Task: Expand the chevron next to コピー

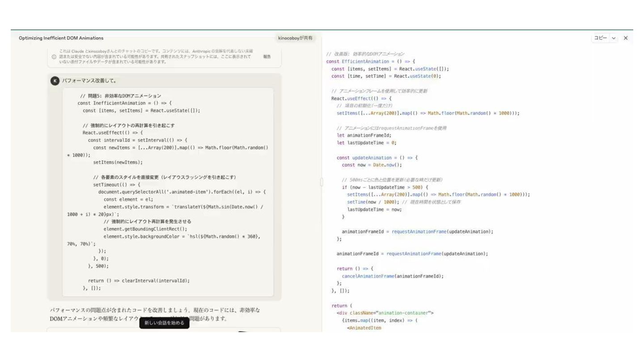Action: click(x=614, y=38)
